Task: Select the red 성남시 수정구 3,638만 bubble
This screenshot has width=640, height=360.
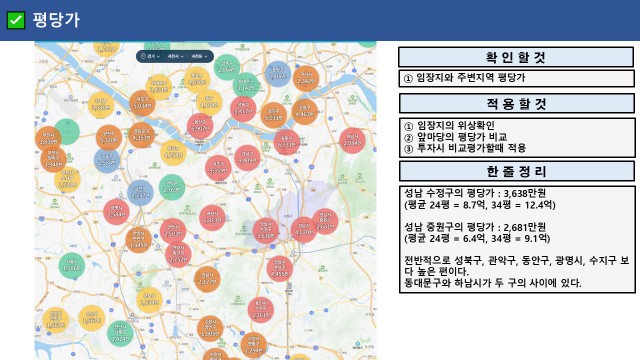Action: click(x=266, y=231)
